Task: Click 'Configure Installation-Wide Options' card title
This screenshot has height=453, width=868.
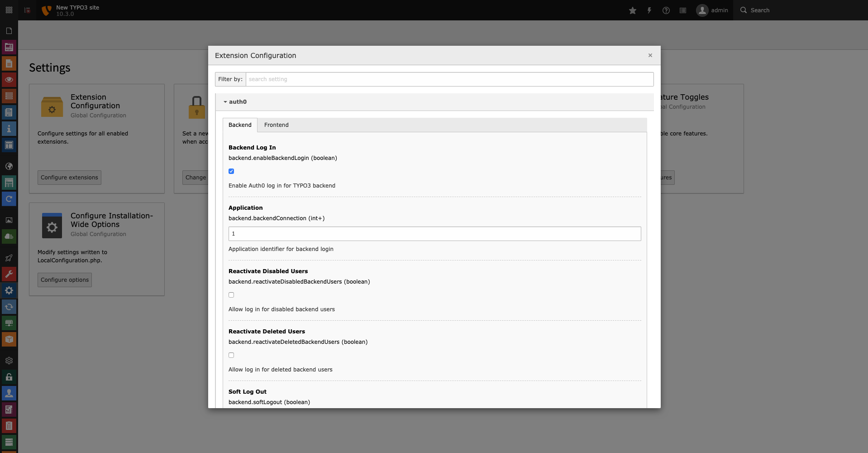Action: (112, 220)
